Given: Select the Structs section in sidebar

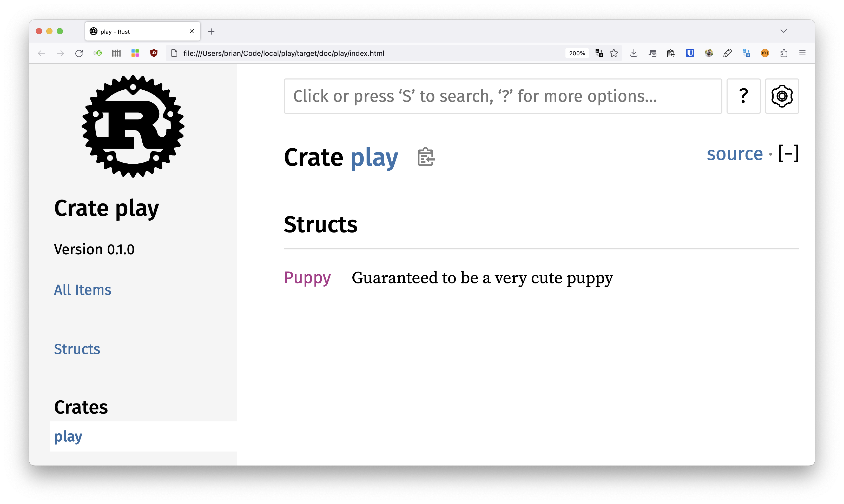Looking at the screenshot, I should (x=77, y=349).
